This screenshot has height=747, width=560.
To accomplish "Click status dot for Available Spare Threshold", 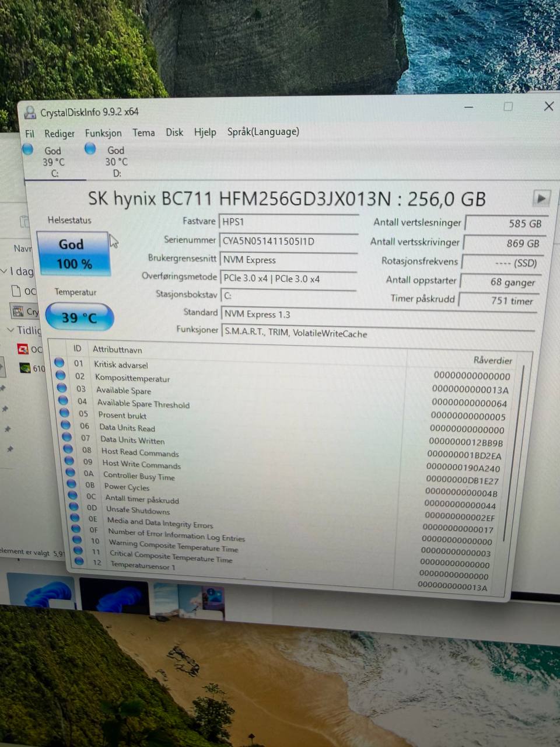I will [63, 401].
